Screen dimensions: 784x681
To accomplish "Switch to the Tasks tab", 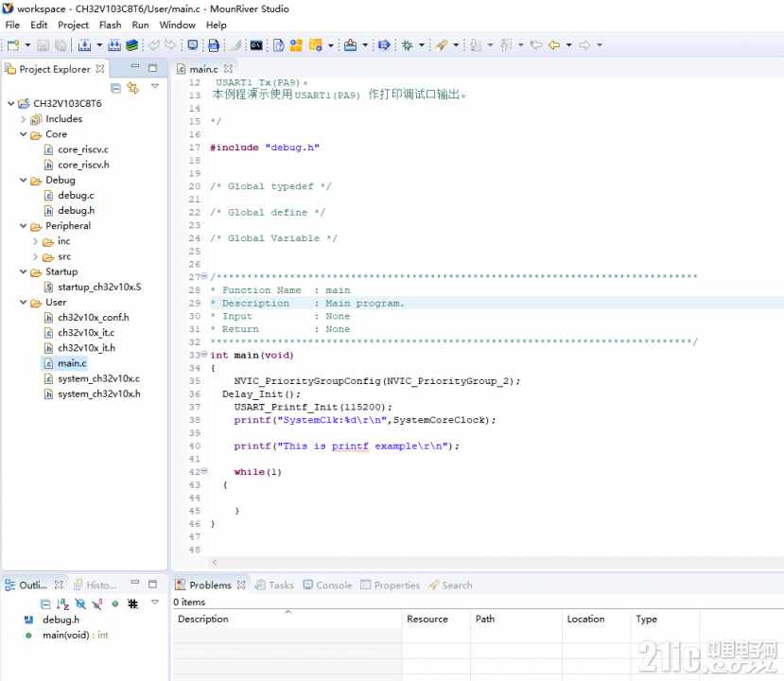I will click(x=274, y=585).
